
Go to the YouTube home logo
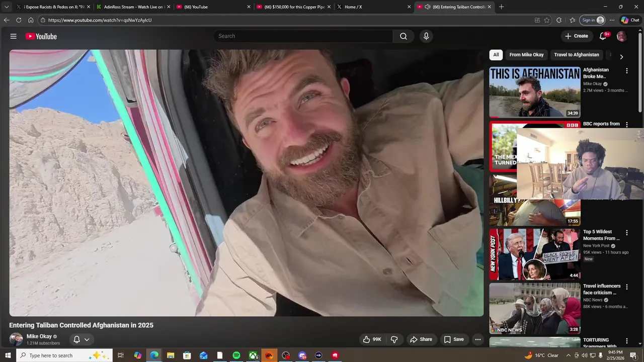(41, 36)
